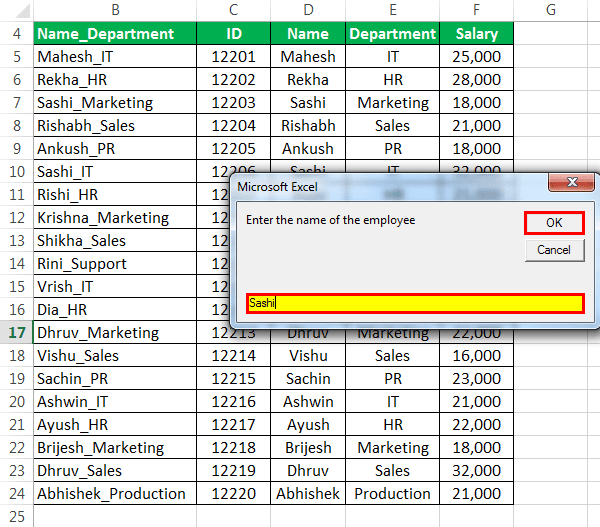
Task: Select cell Ashwin_IT
Action: pyautogui.click(x=115, y=401)
